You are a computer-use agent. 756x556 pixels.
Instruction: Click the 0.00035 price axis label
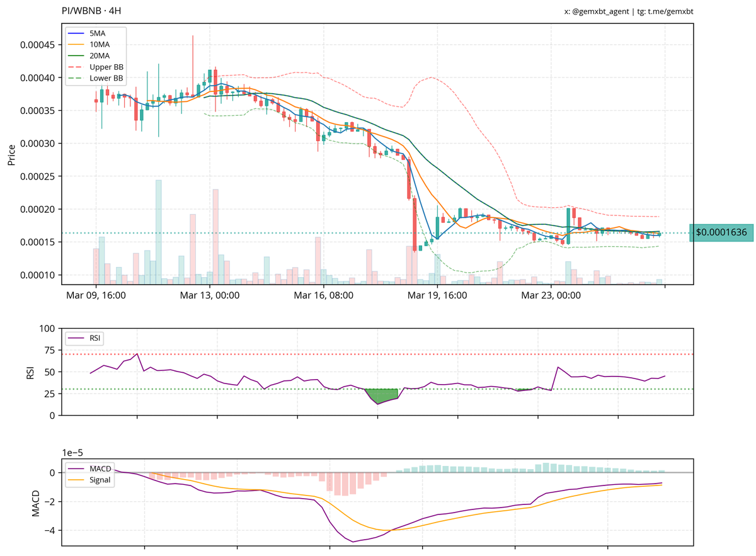point(36,111)
